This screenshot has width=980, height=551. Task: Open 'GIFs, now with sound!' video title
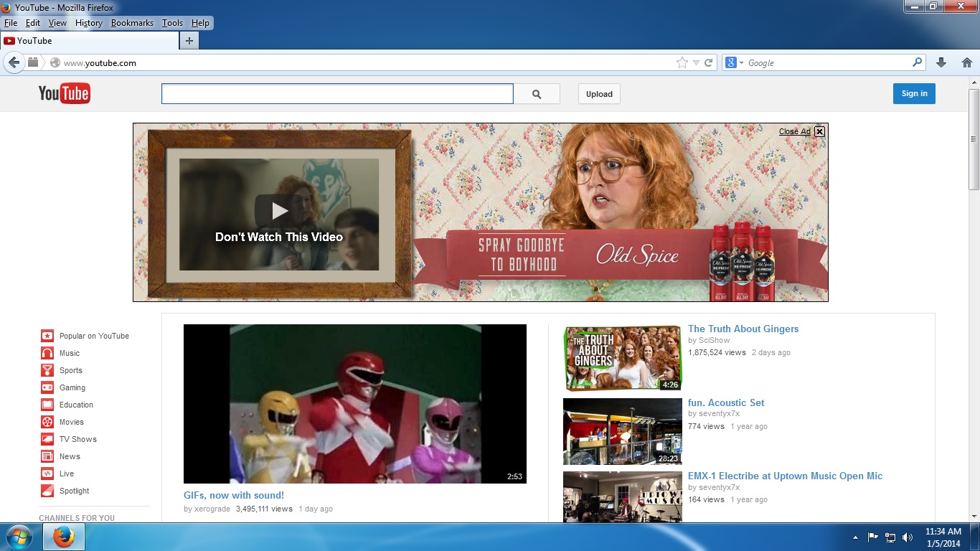coord(234,495)
